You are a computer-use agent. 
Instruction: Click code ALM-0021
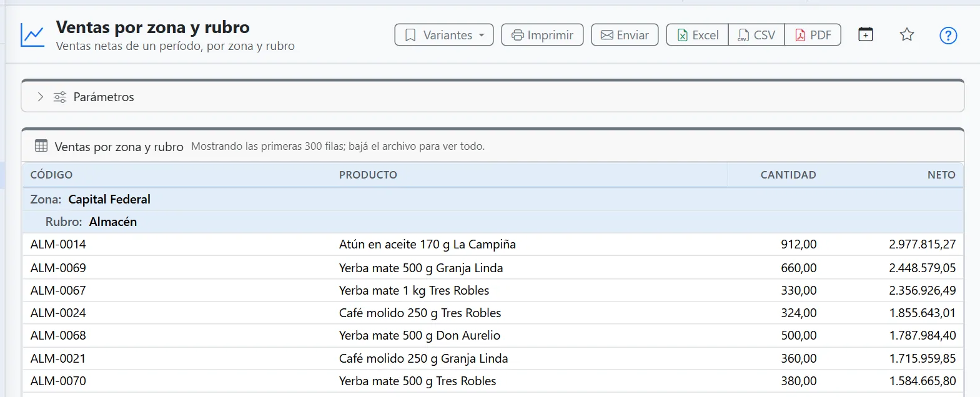[58, 358]
